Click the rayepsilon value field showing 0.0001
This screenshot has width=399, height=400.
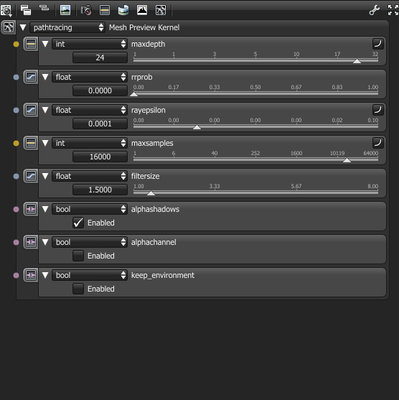(x=100, y=124)
